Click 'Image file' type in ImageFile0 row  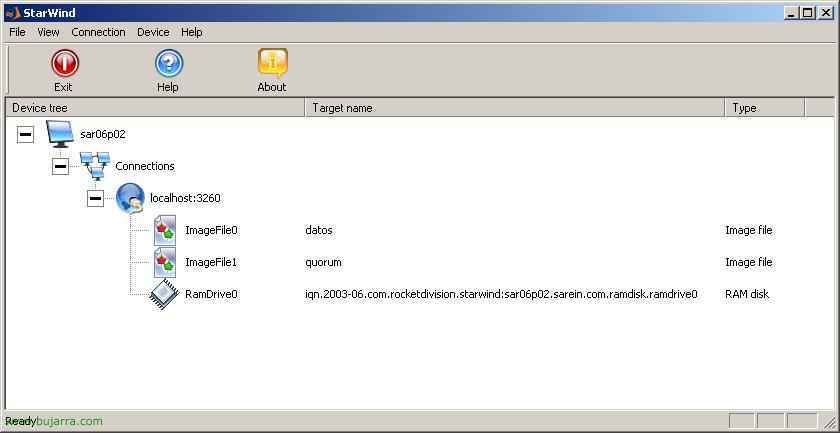[x=749, y=230]
